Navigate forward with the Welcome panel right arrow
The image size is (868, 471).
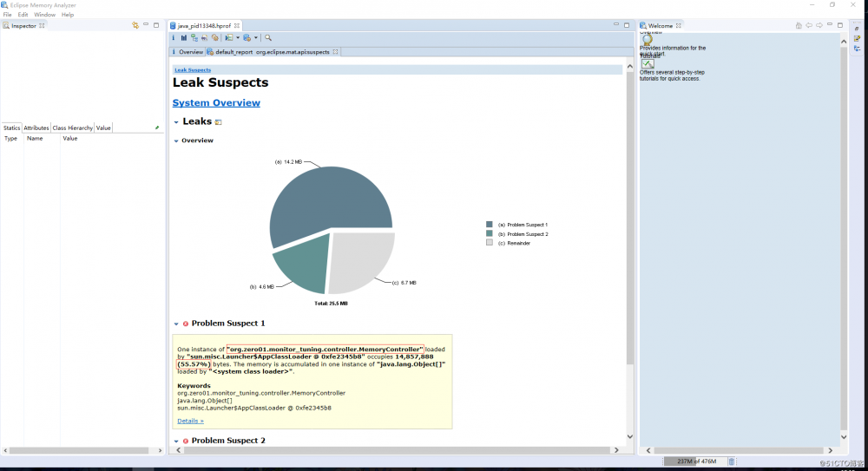(819, 25)
